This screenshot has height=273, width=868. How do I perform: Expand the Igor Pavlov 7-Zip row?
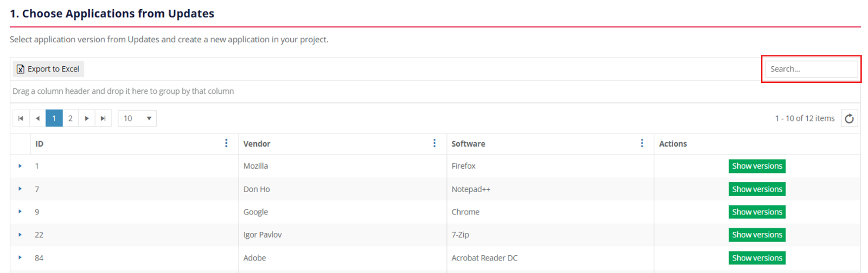coord(20,235)
